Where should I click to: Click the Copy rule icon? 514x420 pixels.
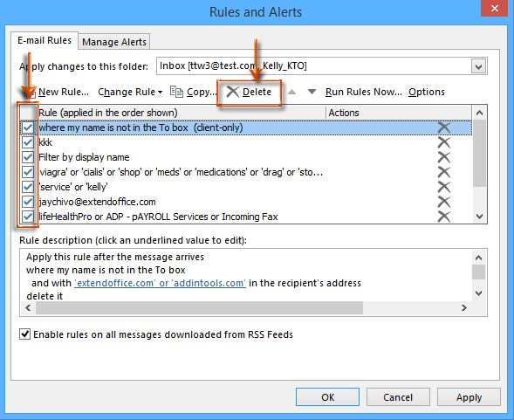coord(176,92)
